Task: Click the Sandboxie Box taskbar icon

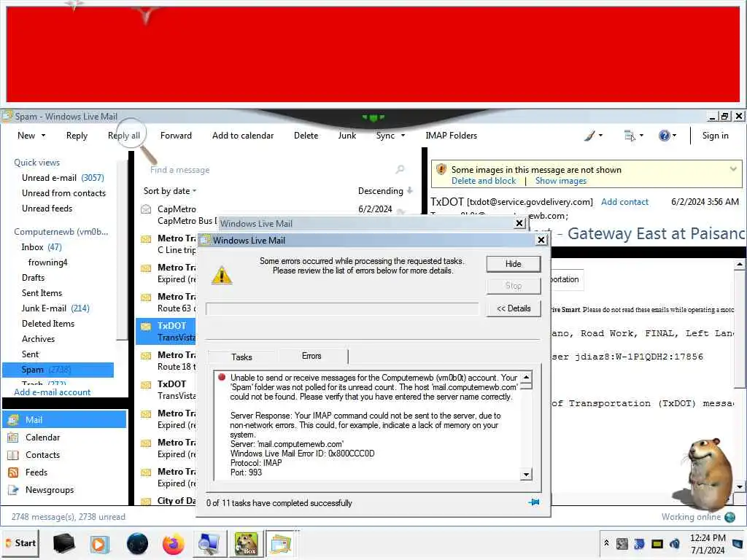Action: (x=246, y=543)
